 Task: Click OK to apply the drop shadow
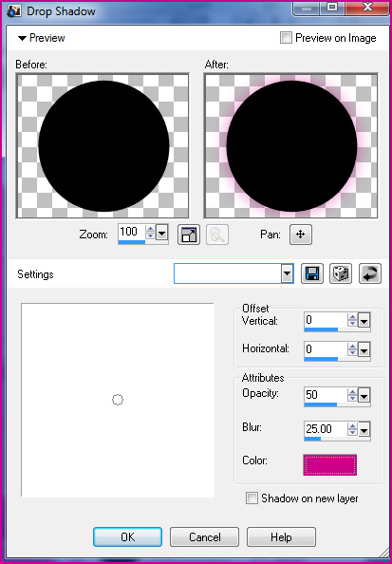pyautogui.click(x=128, y=537)
